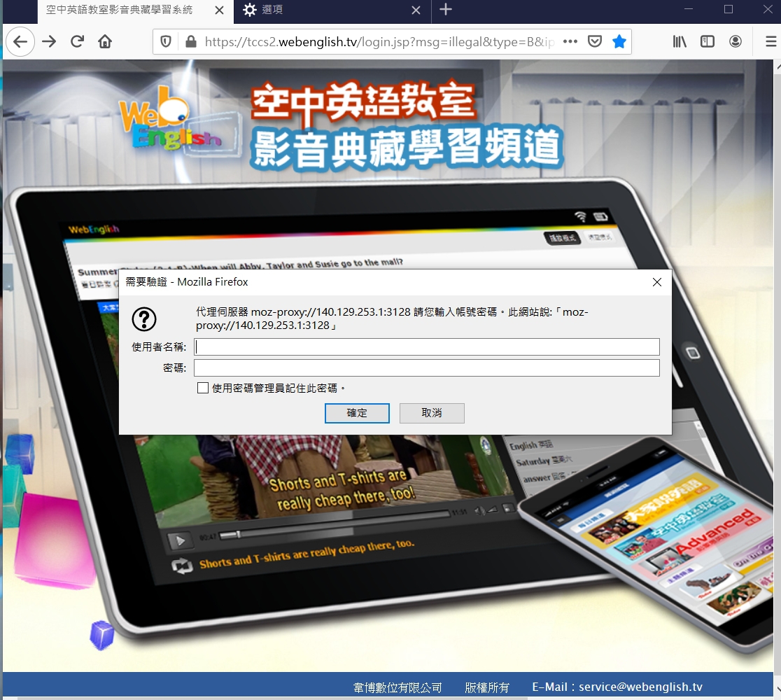
Task: Open tracking protection shield info
Action: [167, 41]
